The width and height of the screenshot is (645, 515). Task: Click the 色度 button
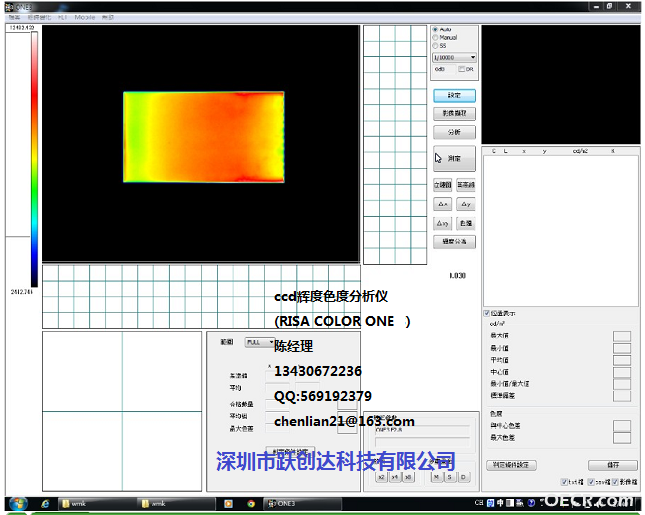(x=466, y=223)
